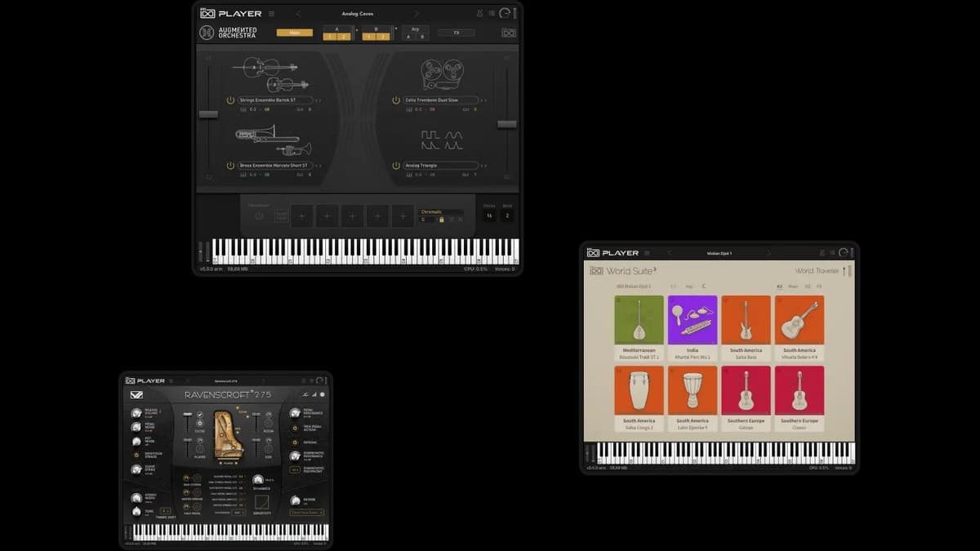Click the grand piano image in Ravenscroft
980x551 pixels.
(x=228, y=433)
